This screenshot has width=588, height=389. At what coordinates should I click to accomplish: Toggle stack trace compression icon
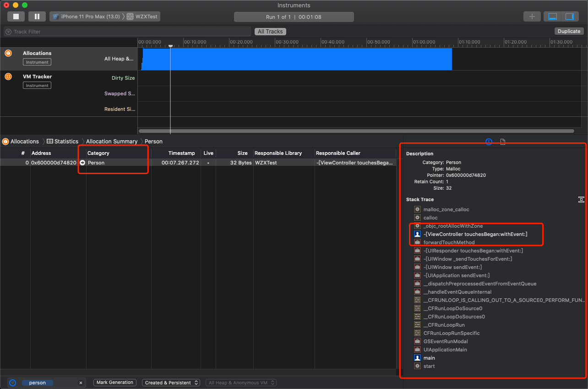tap(581, 199)
